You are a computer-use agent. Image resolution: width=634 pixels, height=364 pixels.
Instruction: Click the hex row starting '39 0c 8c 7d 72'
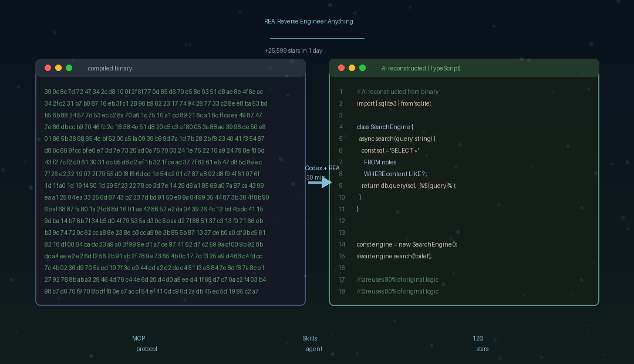[x=154, y=92]
